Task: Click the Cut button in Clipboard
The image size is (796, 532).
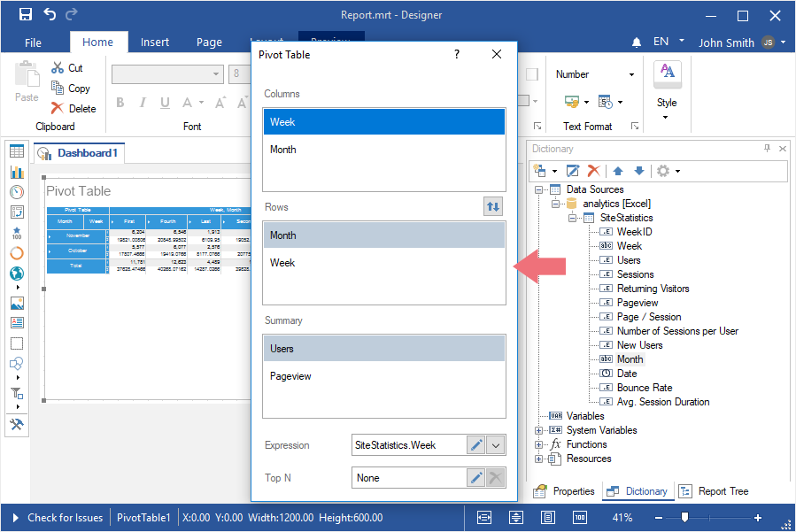Action: coord(67,68)
